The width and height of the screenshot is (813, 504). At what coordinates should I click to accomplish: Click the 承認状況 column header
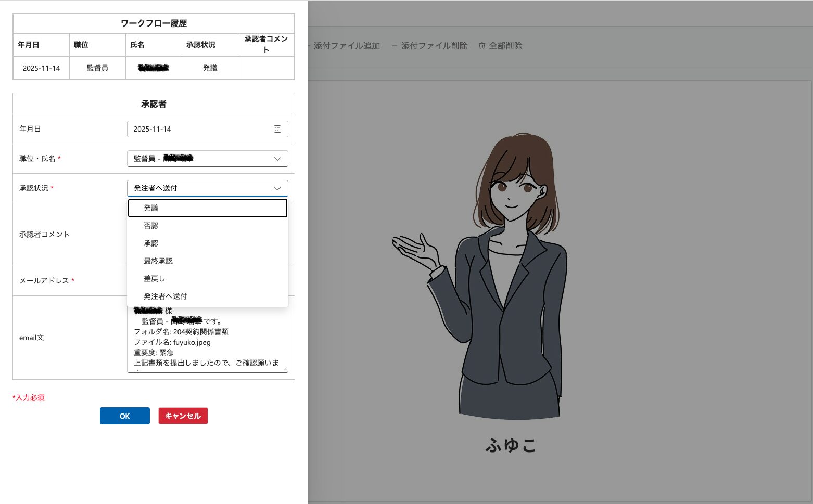tap(201, 45)
